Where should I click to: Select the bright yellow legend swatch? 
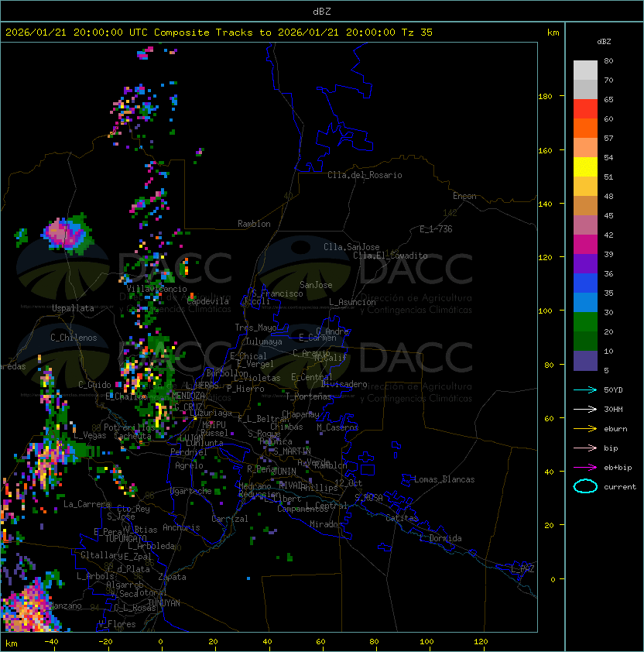pos(585,167)
